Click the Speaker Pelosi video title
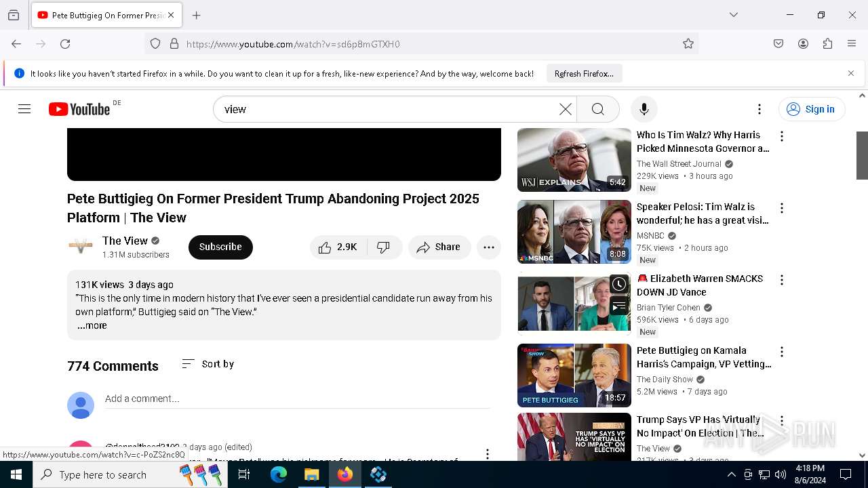The height and width of the screenshot is (488, 868). (703, 213)
